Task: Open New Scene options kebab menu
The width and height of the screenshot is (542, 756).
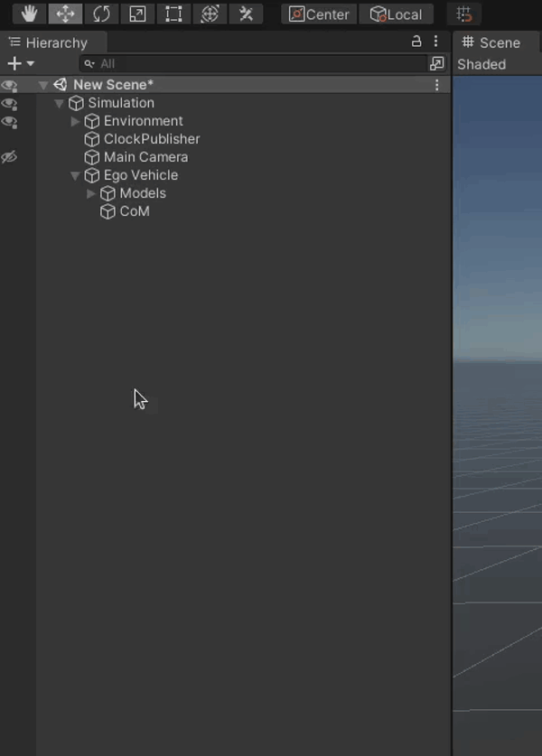Action: tap(437, 85)
